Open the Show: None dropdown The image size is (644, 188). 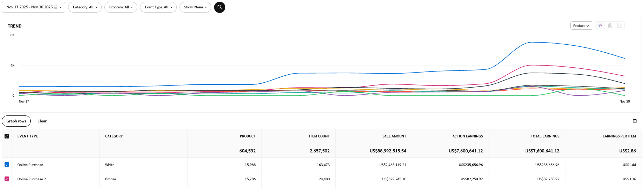195,7
